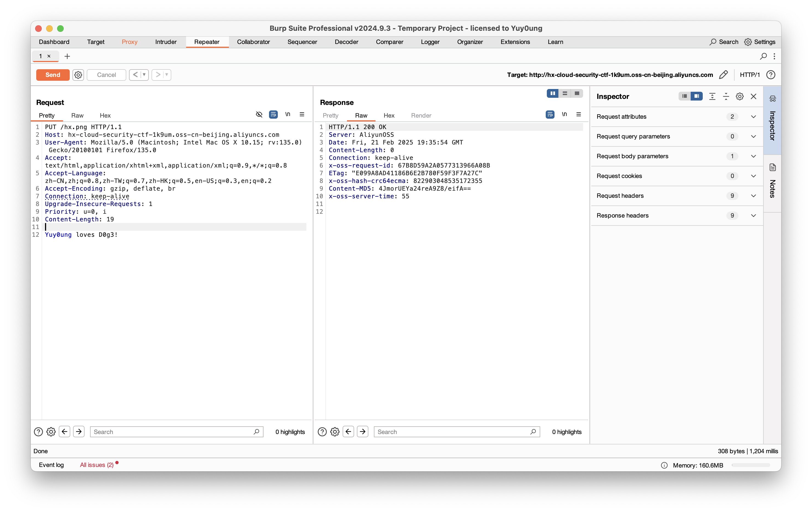Screen dimensions: 812x512
Task: Close the Inspector panel with X
Action: click(753, 96)
